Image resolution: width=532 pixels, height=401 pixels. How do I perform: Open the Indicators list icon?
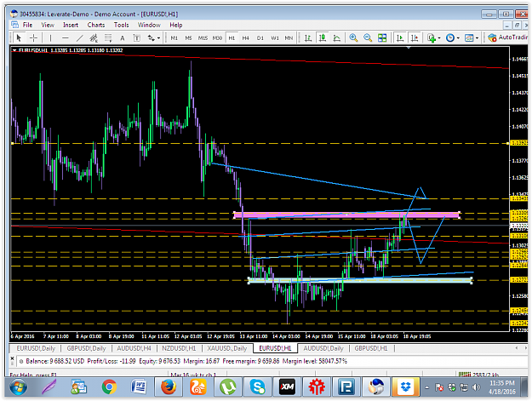click(432, 37)
